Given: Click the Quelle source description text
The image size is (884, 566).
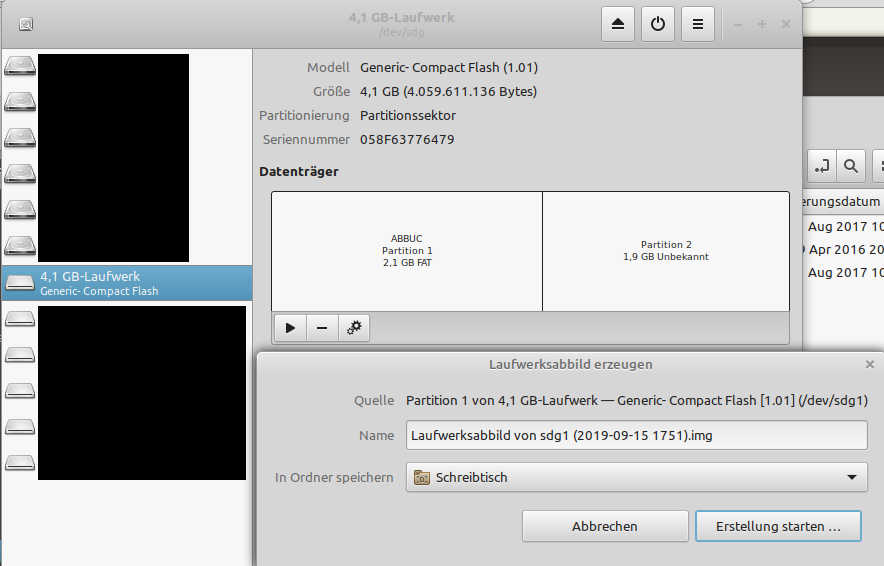Looking at the screenshot, I should pyautogui.click(x=637, y=401).
